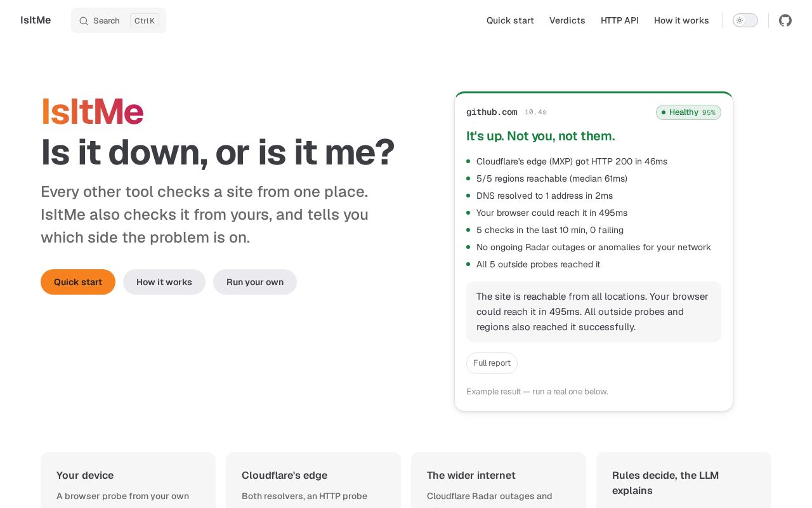Click the Cloudflare's edge (MXP) HTTP 200 line
Viewport: 812px width, 508px height.
point(572,161)
